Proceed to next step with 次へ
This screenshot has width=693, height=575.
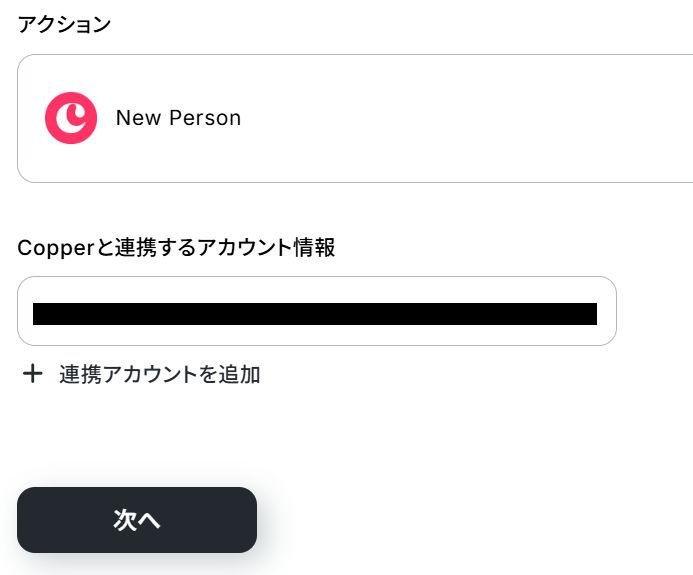(137, 520)
